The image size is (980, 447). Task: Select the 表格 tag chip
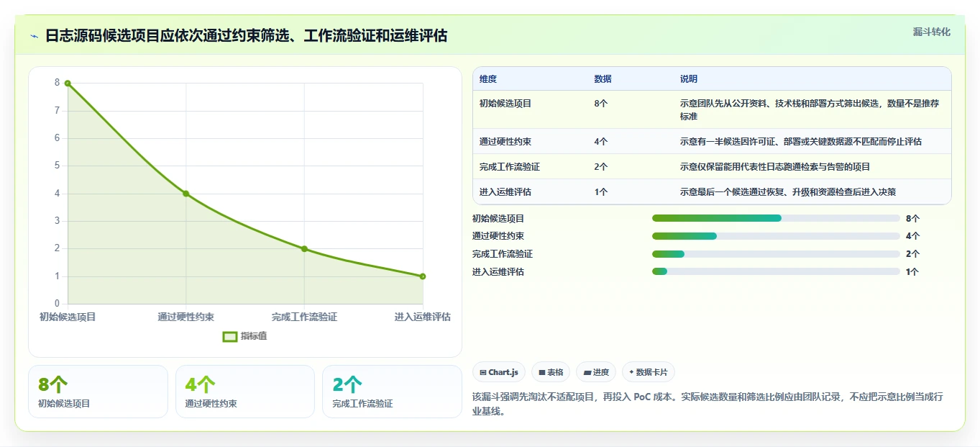(551, 372)
